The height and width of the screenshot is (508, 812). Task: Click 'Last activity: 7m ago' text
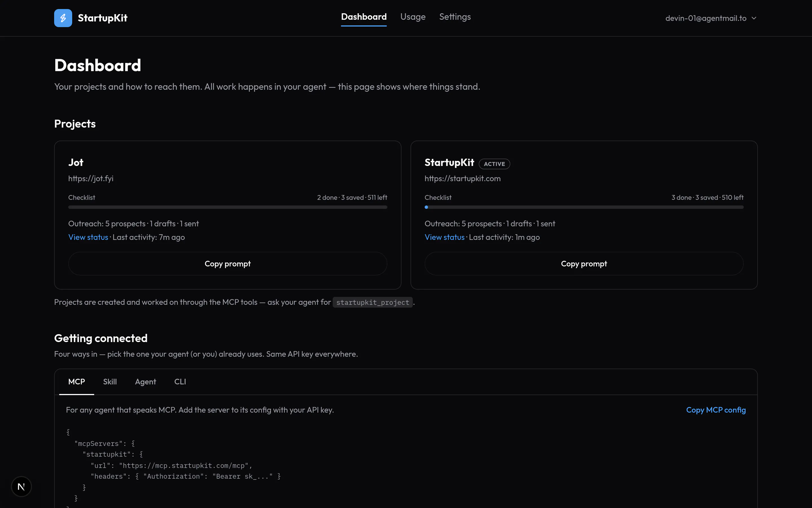(x=149, y=237)
